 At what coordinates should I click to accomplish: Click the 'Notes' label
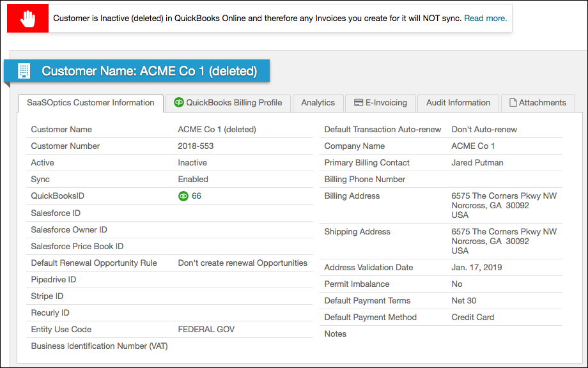click(336, 334)
